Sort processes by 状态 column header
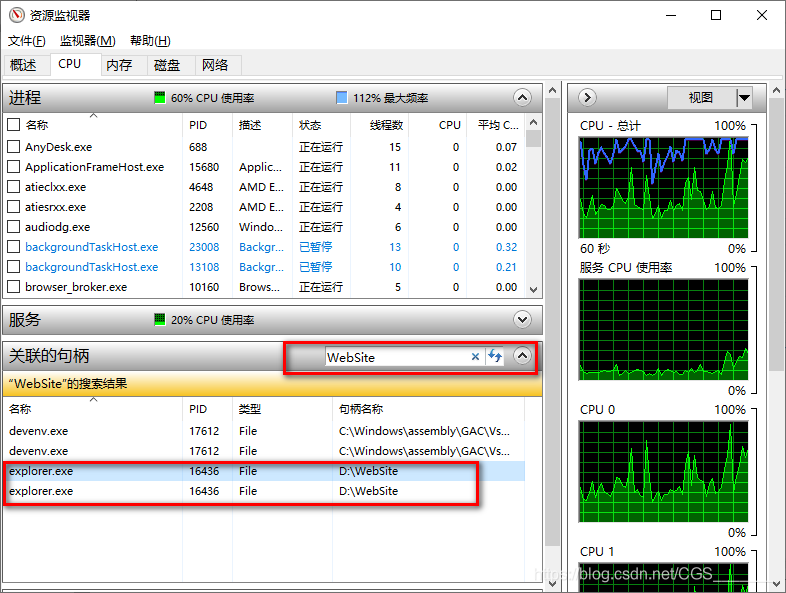786x593 pixels. tap(321, 125)
